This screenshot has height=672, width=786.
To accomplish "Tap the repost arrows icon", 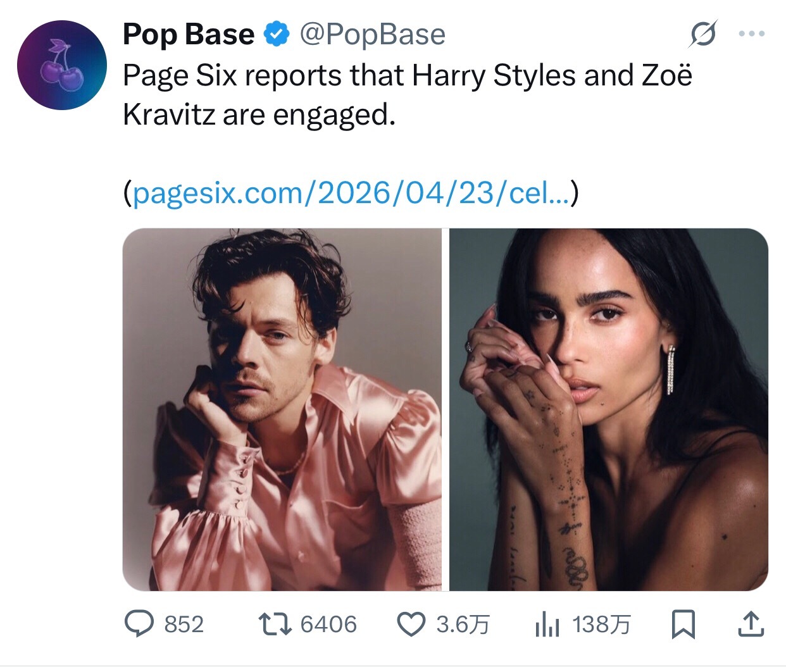I will click(x=275, y=625).
